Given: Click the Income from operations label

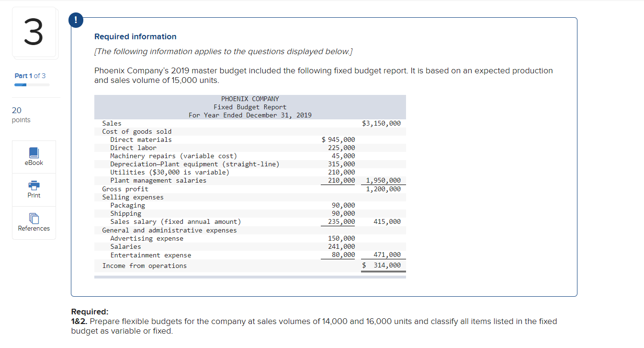Looking at the screenshot, I should tap(145, 266).
